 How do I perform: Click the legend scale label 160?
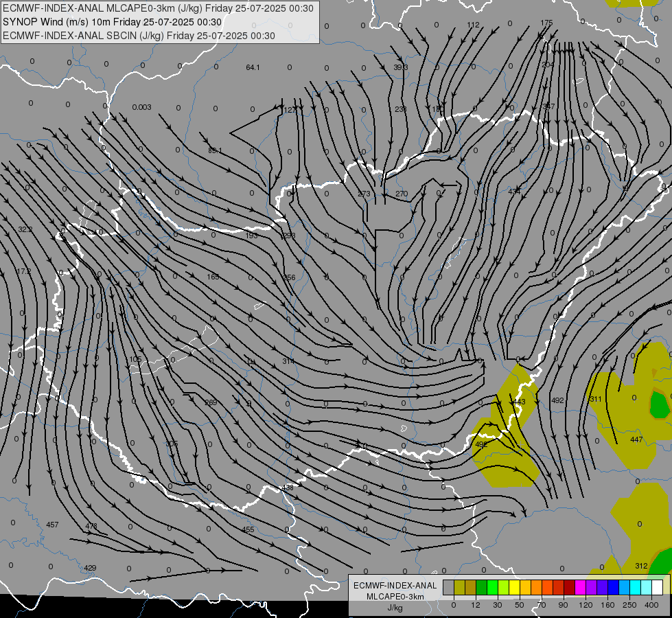click(x=607, y=605)
